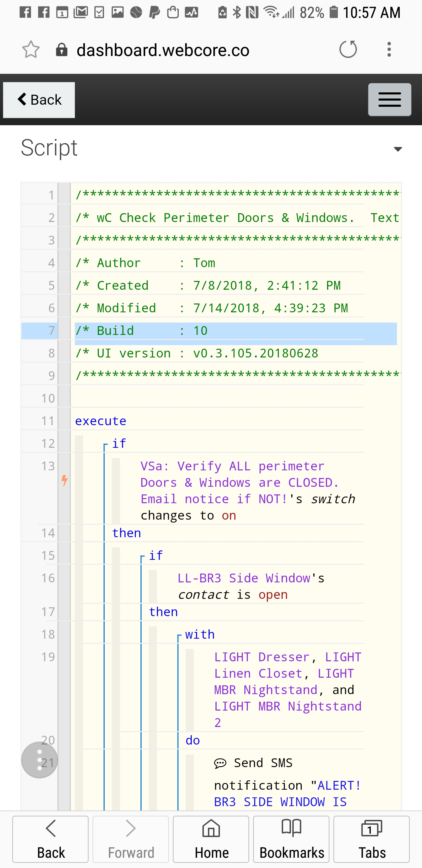This screenshot has width=422, height=868.
Task: Click the 'then' keyword on line 14
Action: (x=126, y=533)
